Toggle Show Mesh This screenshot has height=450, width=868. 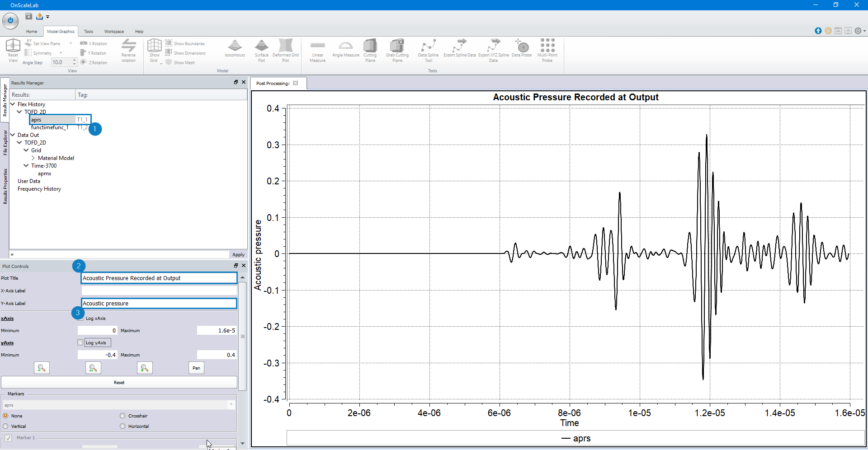(x=180, y=62)
